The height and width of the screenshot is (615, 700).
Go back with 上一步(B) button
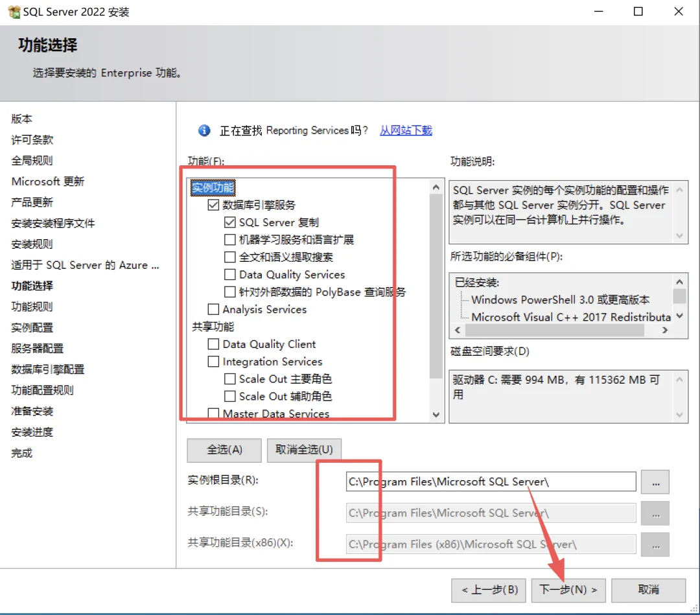(489, 590)
